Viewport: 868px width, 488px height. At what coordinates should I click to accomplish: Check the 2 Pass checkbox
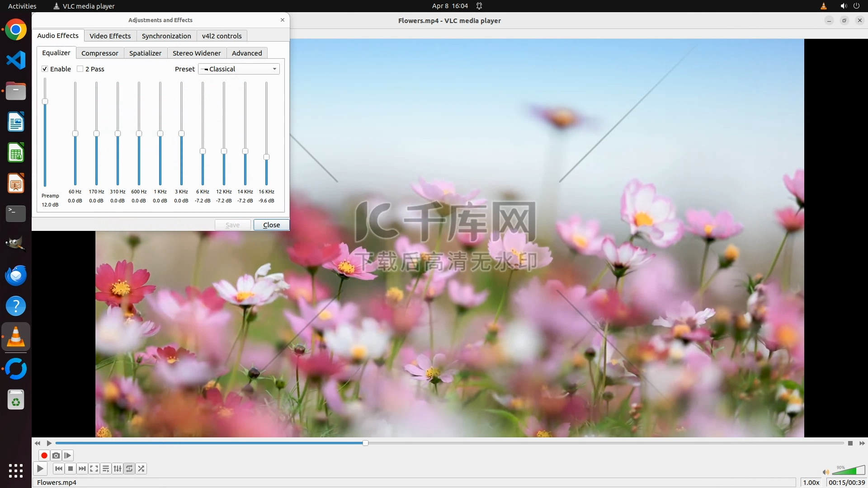[80, 69]
